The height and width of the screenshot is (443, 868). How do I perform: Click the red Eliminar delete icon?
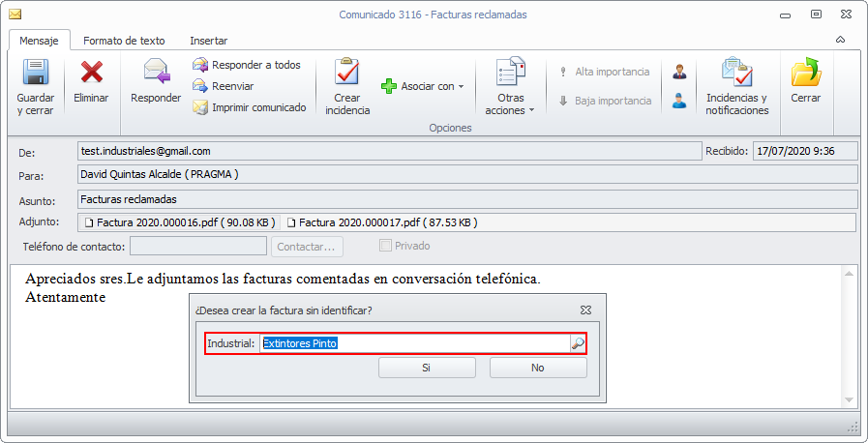point(91,74)
